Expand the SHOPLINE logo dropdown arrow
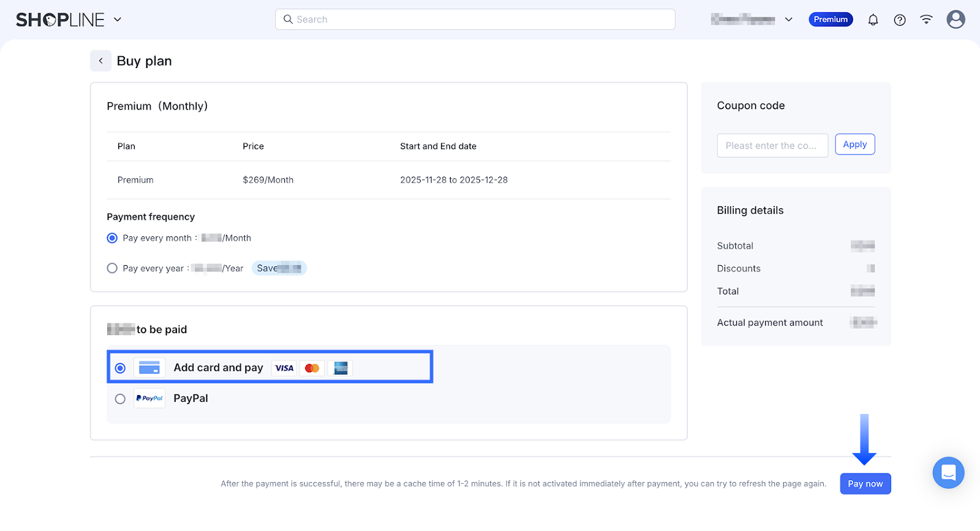Image resolution: width=980 pixels, height=531 pixels. click(118, 20)
